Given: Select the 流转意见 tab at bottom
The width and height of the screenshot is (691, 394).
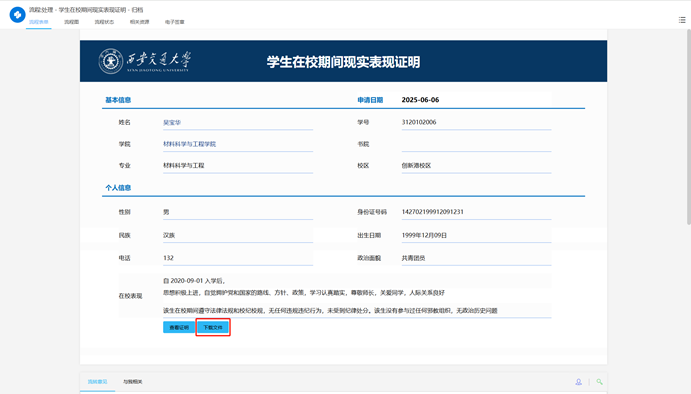Looking at the screenshot, I should tap(97, 382).
